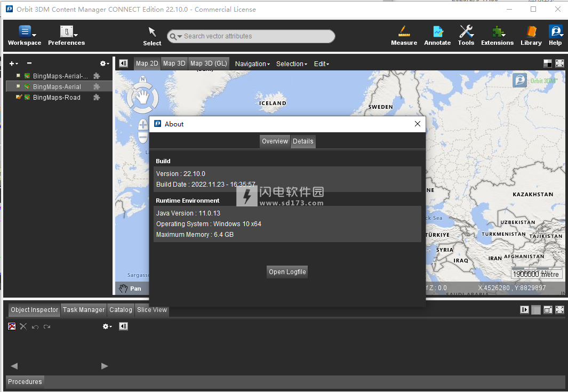The image size is (568, 392).
Task: Zoom out with the map minus button
Action: tap(143, 137)
